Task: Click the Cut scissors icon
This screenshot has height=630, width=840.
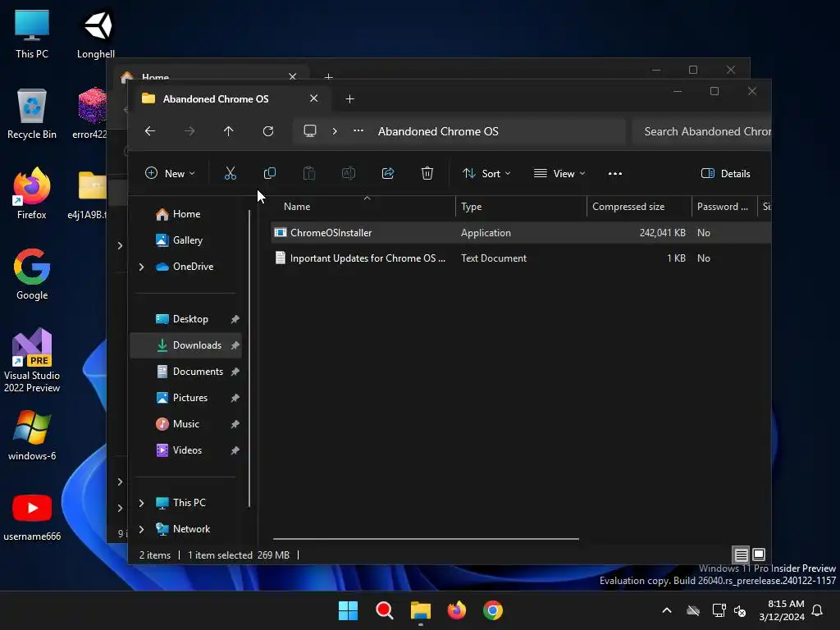Action: 231,173
